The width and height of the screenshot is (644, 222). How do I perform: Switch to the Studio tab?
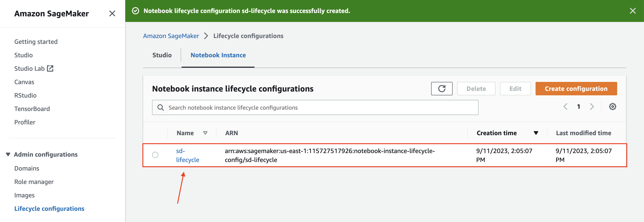(162, 55)
